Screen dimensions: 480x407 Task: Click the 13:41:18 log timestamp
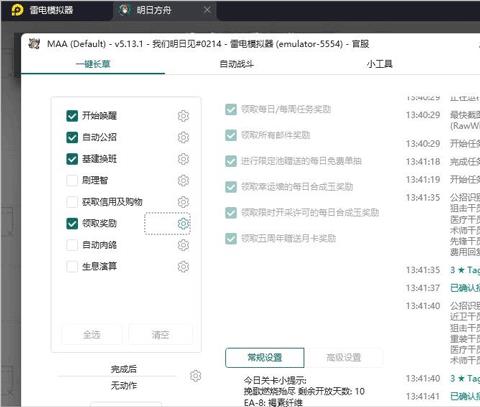pyautogui.click(x=423, y=162)
